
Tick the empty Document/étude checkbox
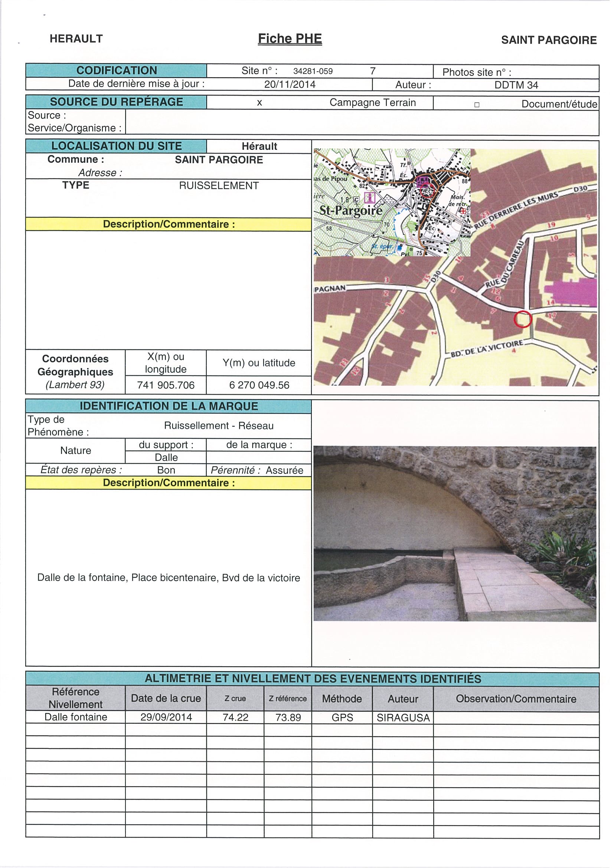click(x=477, y=105)
